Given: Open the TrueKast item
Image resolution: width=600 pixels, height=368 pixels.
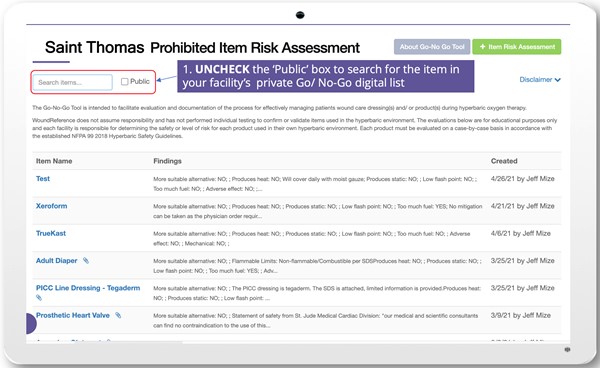Looking at the screenshot, I should point(51,233).
